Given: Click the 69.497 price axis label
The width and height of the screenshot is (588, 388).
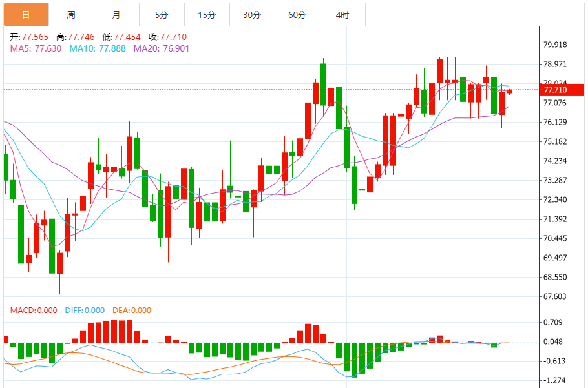Looking at the screenshot, I should (555, 258).
